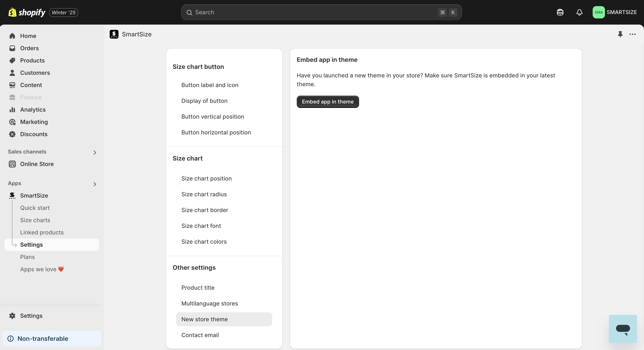
Task: Click the Products tag icon
Action: [12, 61]
